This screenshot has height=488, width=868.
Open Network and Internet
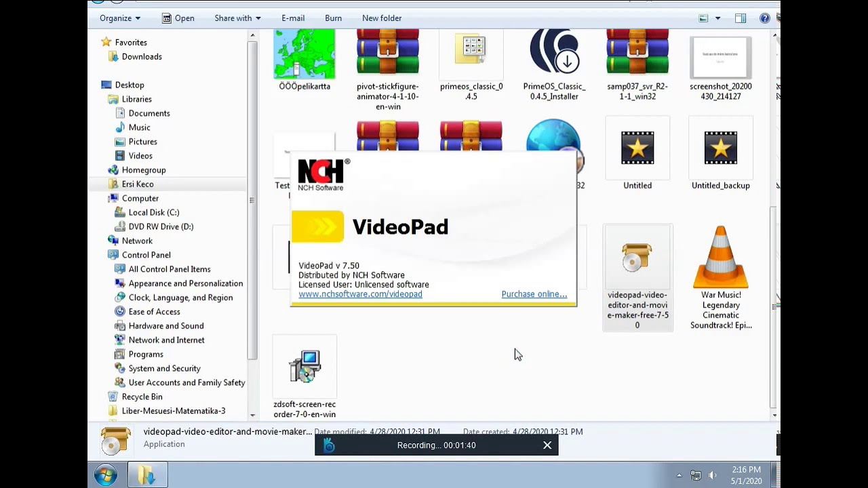(166, 341)
